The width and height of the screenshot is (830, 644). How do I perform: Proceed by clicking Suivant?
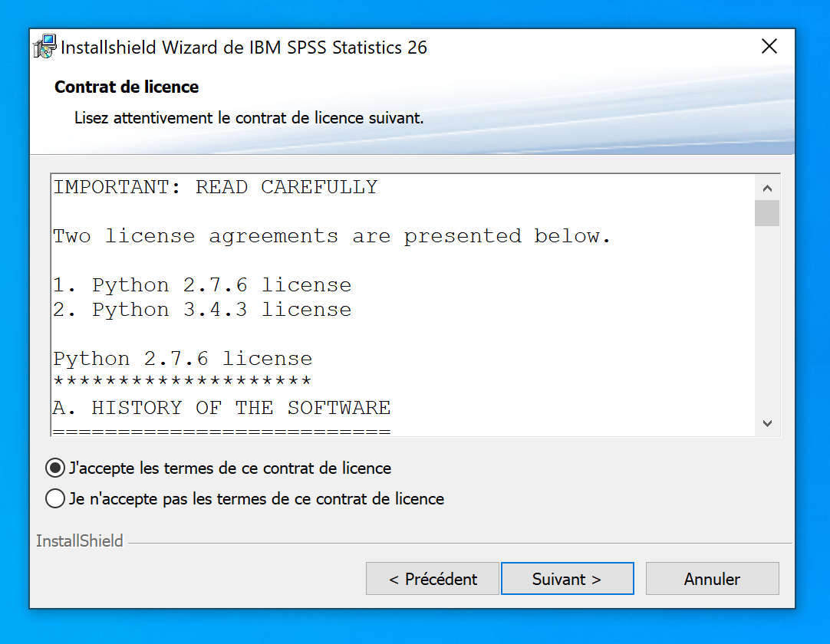(567, 579)
